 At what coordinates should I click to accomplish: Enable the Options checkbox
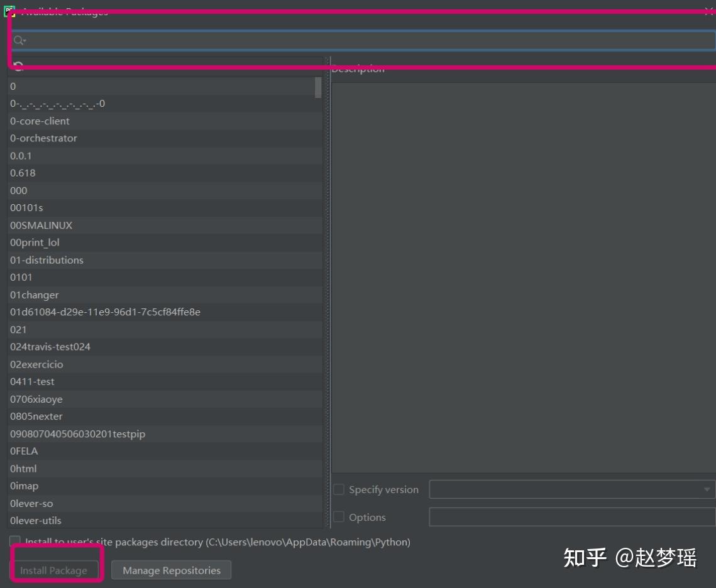coord(338,517)
